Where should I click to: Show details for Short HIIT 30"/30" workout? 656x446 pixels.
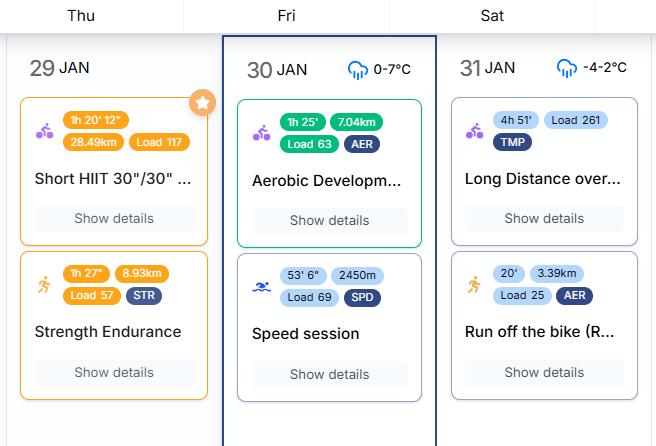click(114, 219)
